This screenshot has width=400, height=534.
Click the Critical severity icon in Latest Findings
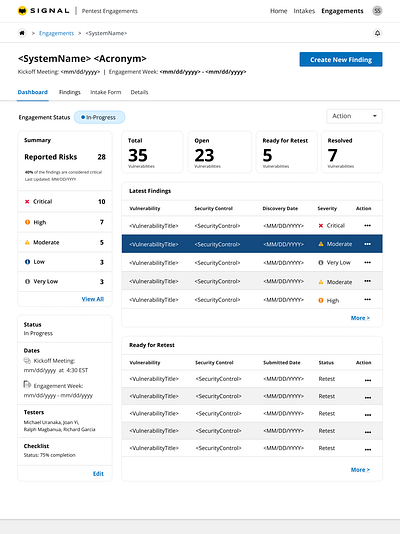(x=321, y=225)
